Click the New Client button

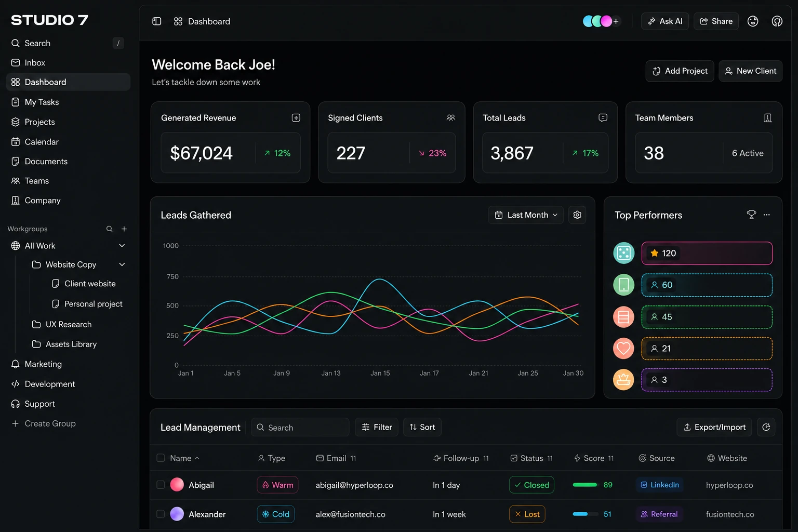click(x=750, y=71)
